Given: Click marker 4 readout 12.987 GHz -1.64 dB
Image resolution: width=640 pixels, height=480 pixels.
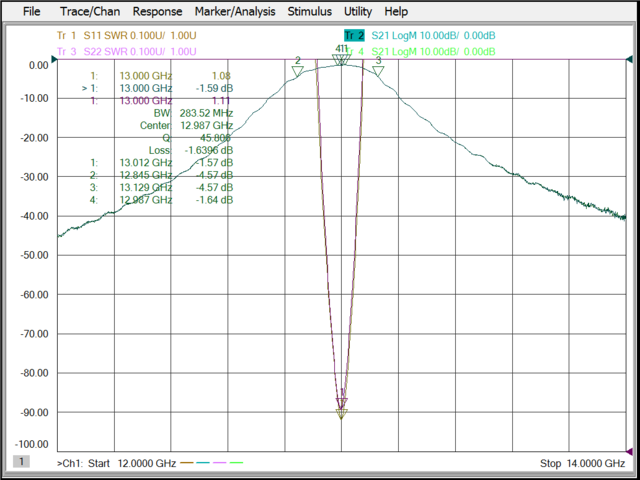Looking at the screenshot, I should (x=162, y=200).
